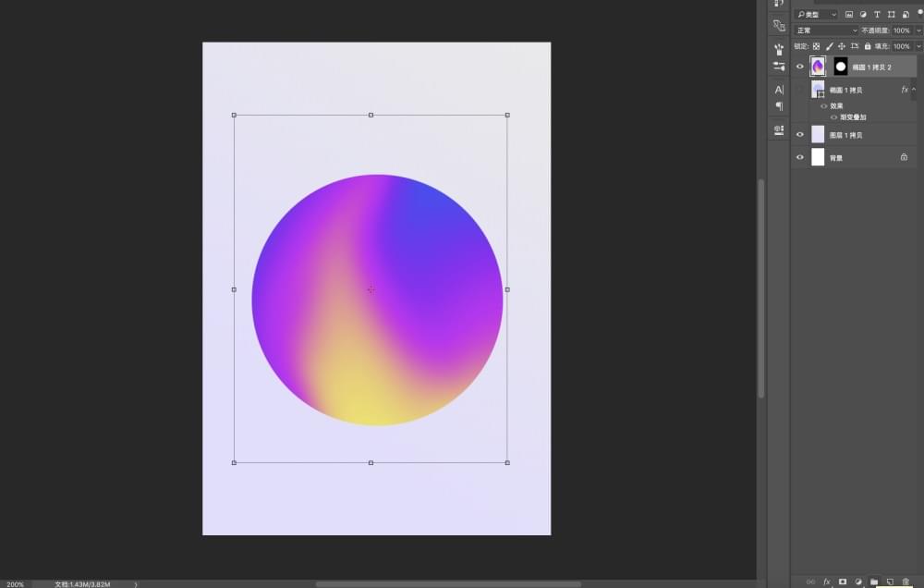924x588 pixels.
Task: Select layer named 图层 1 拷贝
Action: (x=846, y=135)
